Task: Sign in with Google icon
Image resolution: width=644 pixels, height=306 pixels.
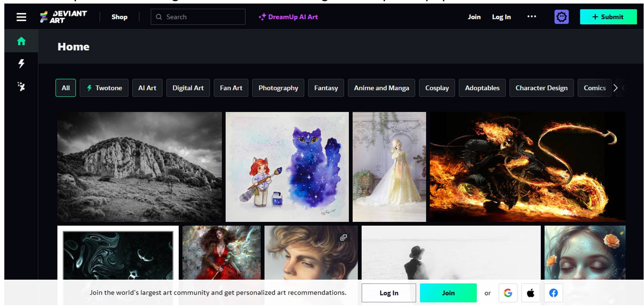Action: [508, 293]
